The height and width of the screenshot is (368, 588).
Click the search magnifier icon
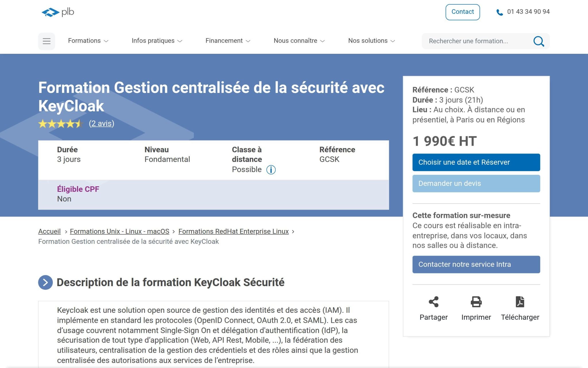(x=539, y=41)
